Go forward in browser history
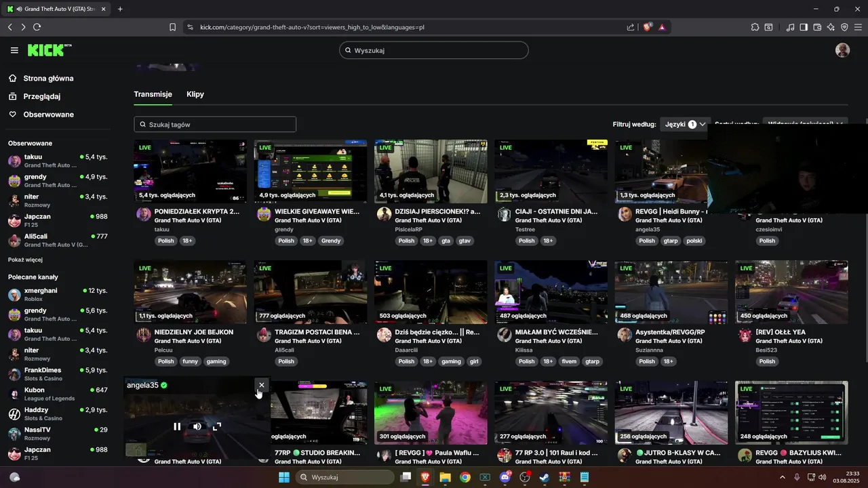Screen dimensions: 868x488 point(23,27)
